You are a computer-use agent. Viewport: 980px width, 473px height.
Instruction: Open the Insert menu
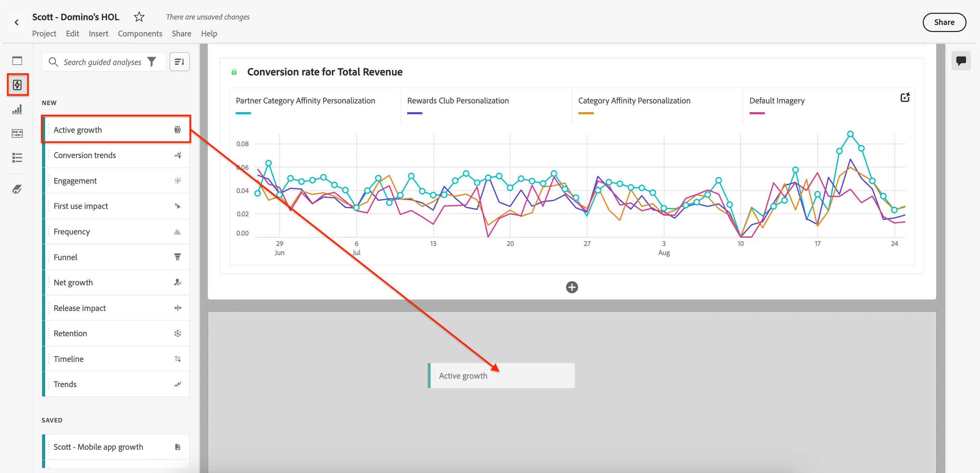pyautogui.click(x=99, y=33)
